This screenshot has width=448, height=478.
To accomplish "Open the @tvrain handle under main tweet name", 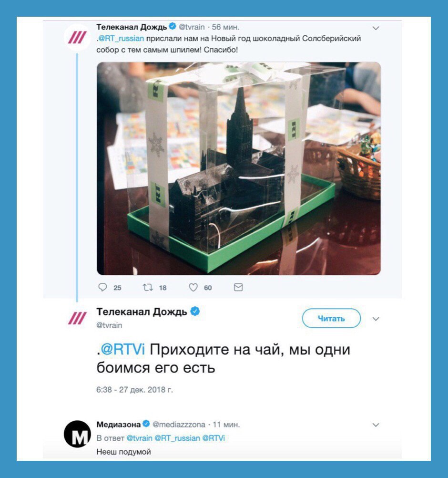I will pyautogui.click(x=109, y=325).
